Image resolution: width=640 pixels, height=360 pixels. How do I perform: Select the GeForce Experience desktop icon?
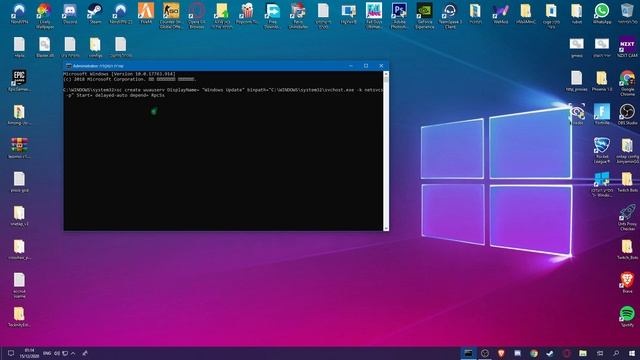[424, 16]
